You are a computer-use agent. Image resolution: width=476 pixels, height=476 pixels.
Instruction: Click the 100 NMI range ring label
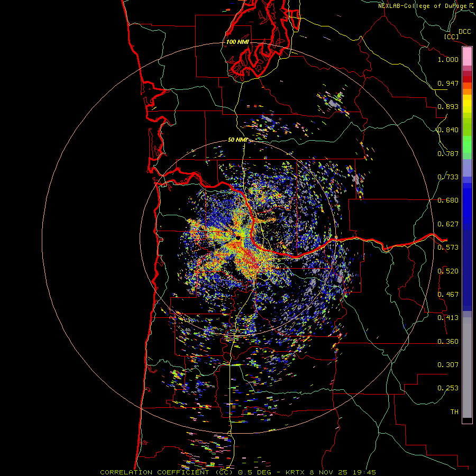(x=237, y=42)
